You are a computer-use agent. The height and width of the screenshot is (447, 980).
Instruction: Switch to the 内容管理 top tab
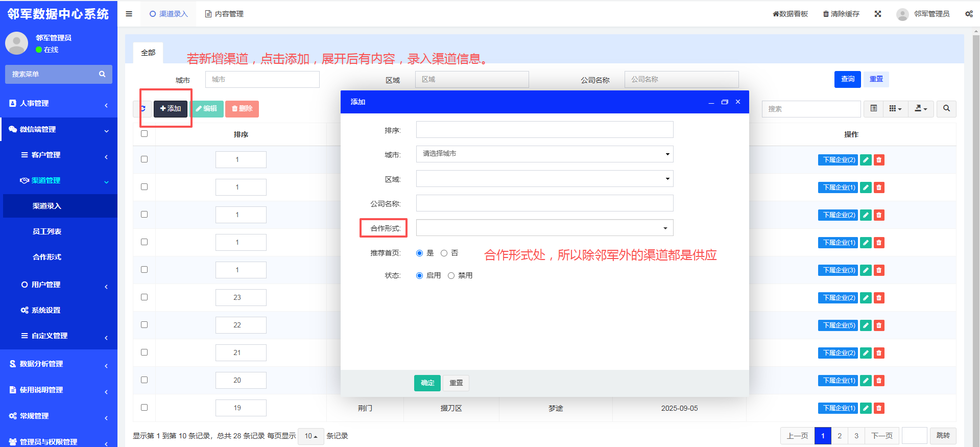coord(224,14)
